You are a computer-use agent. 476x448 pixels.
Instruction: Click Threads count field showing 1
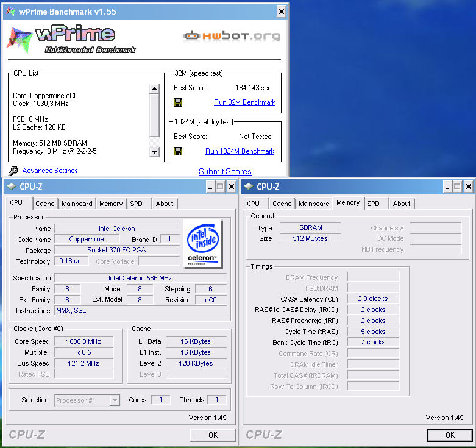217,400
